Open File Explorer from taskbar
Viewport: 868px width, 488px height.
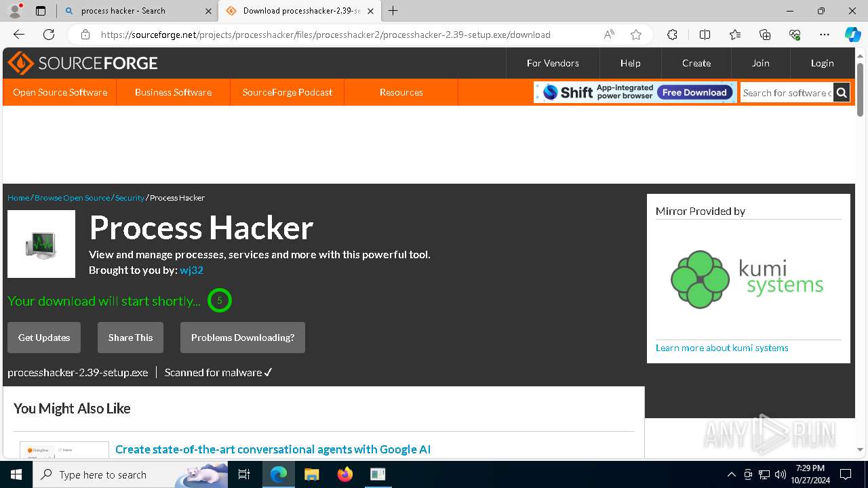tap(311, 474)
